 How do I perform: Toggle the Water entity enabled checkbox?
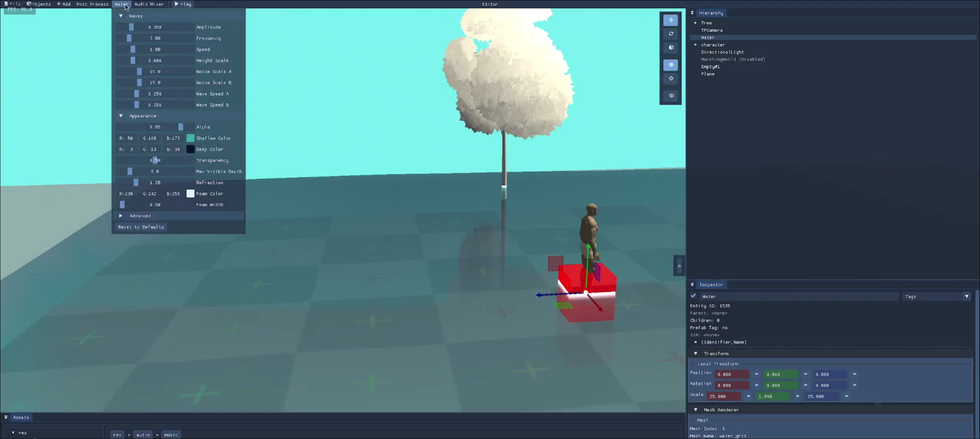point(693,296)
